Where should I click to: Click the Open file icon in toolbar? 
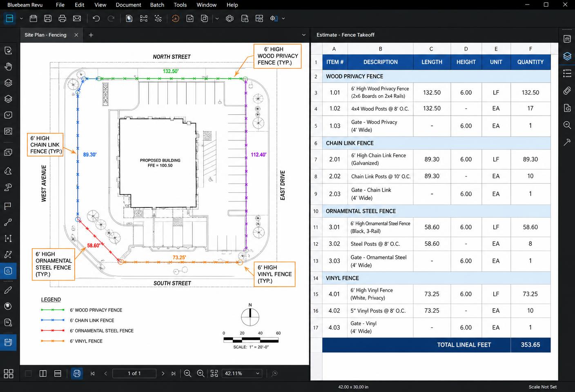pyautogui.click(x=33, y=18)
